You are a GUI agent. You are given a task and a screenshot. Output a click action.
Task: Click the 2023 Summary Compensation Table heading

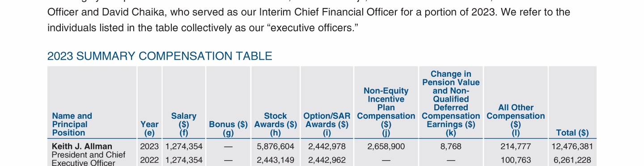pos(160,56)
